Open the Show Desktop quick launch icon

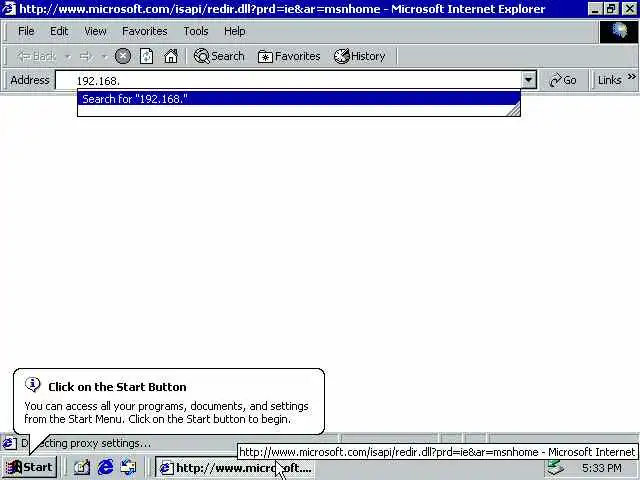(x=81, y=467)
